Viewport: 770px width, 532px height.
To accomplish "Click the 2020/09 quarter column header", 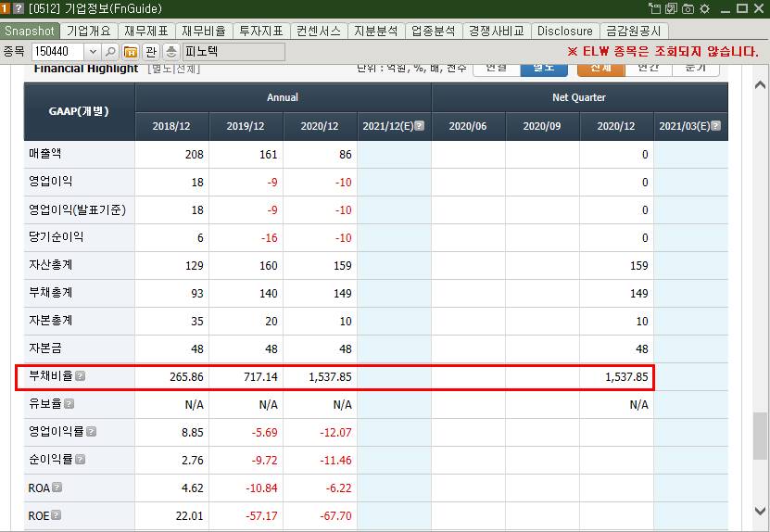I will (x=542, y=126).
